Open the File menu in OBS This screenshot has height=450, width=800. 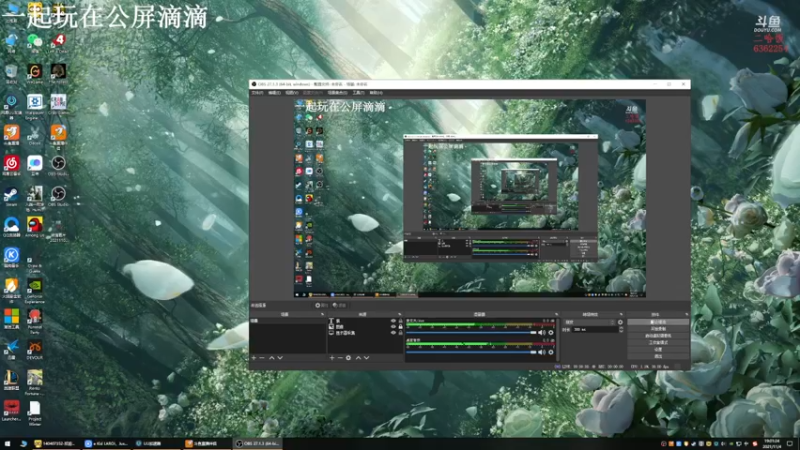258,93
